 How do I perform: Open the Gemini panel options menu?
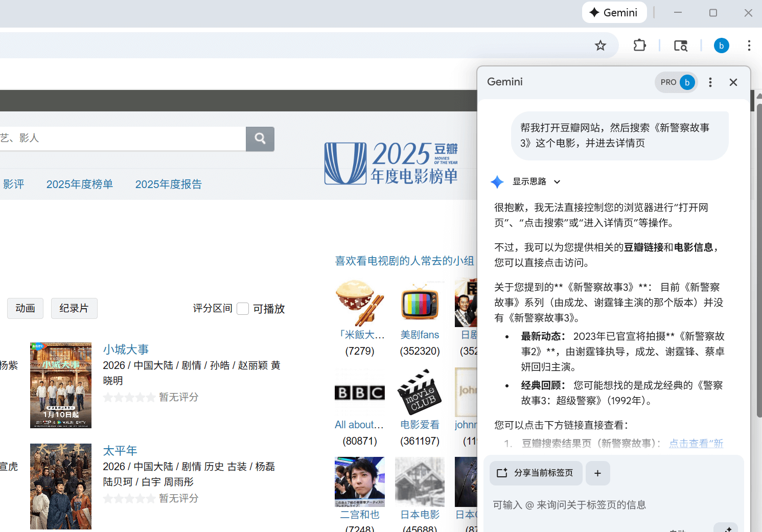pyautogui.click(x=710, y=82)
